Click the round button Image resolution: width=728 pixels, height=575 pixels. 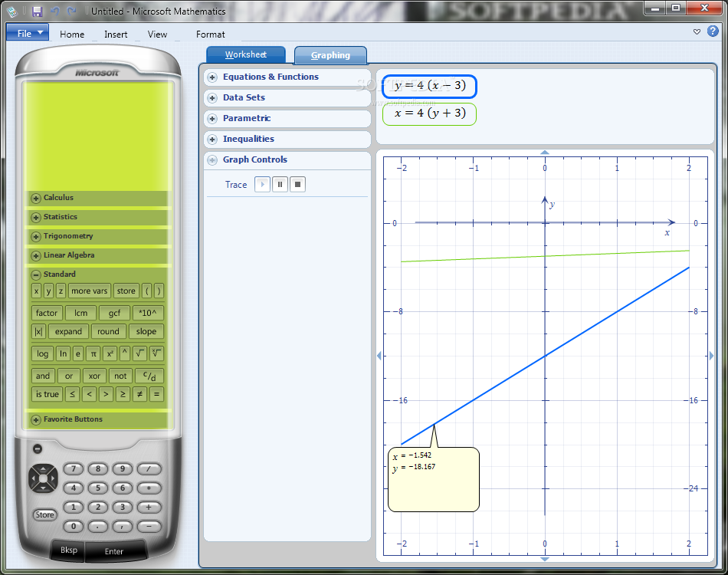pos(108,331)
